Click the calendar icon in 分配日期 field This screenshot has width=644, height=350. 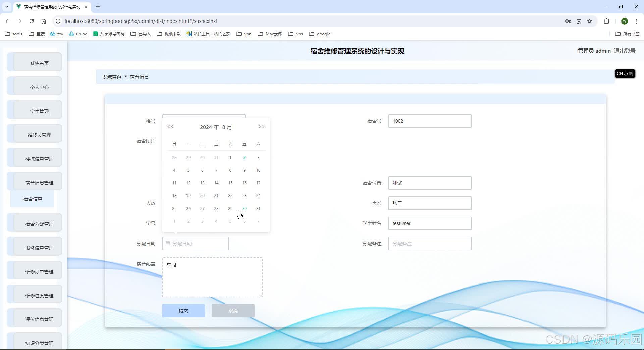(168, 243)
